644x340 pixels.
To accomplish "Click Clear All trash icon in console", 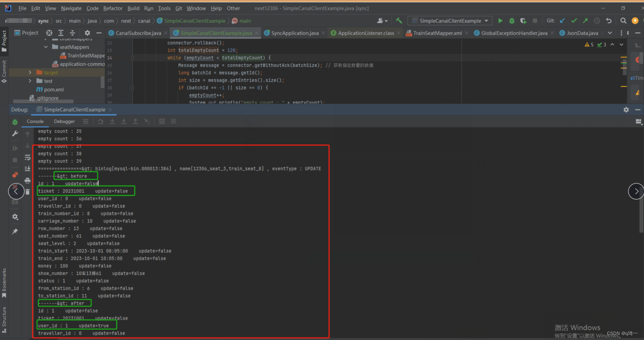I will (27, 192).
